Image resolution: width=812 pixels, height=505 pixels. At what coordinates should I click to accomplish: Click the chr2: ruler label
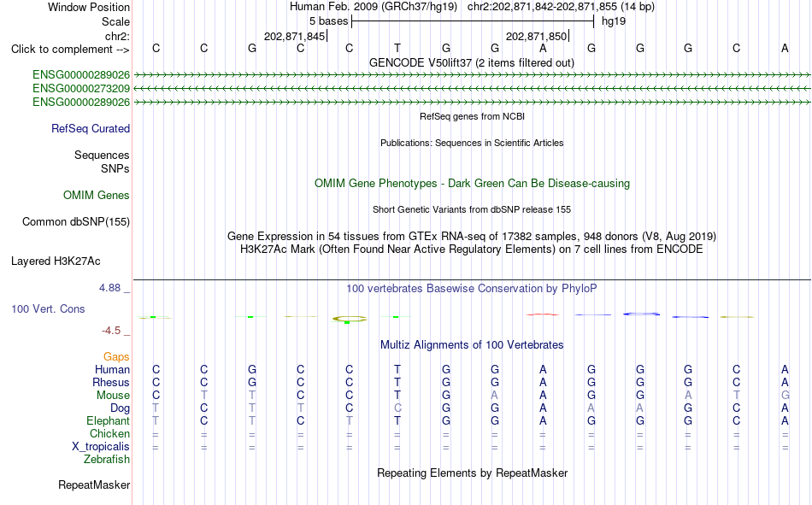point(117,36)
